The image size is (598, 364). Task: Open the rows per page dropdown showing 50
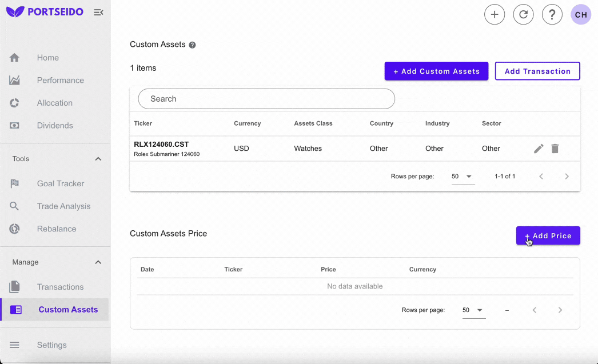(463, 176)
